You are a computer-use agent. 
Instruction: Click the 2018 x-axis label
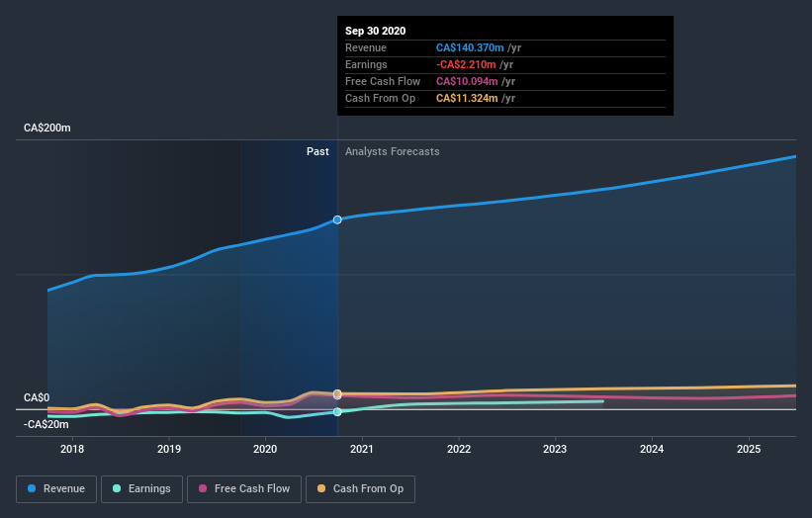pos(72,449)
